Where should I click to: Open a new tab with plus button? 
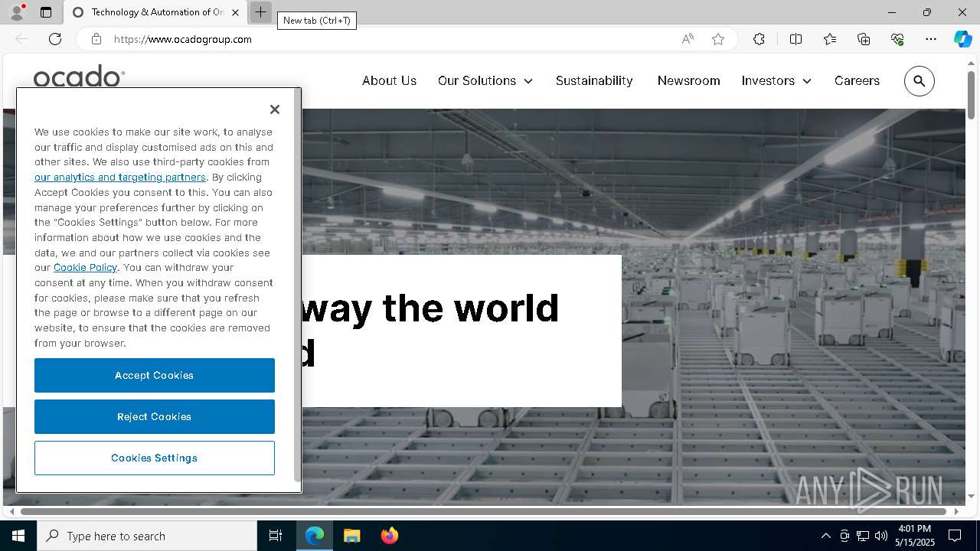260,12
